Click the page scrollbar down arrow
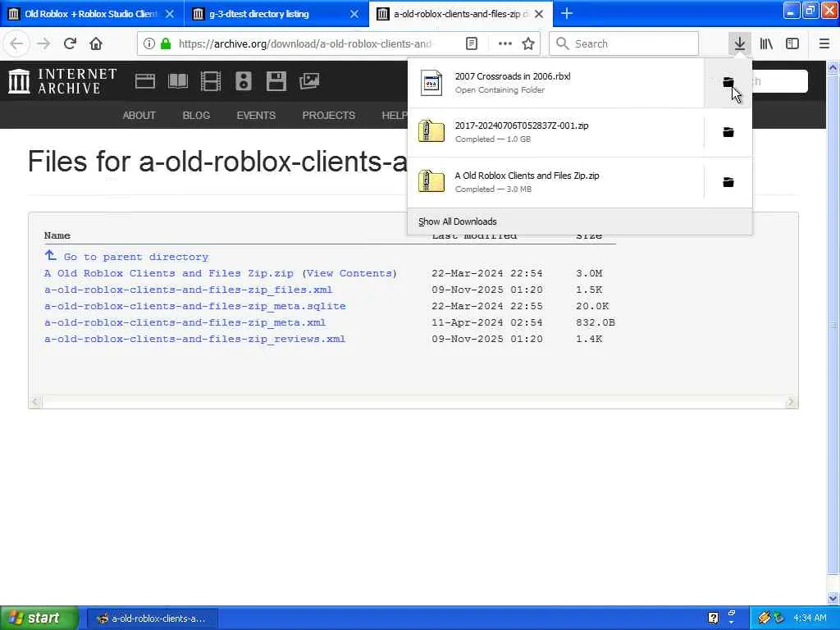Image resolution: width=840 pixels, height=630 pixels. tap(833, 598)
